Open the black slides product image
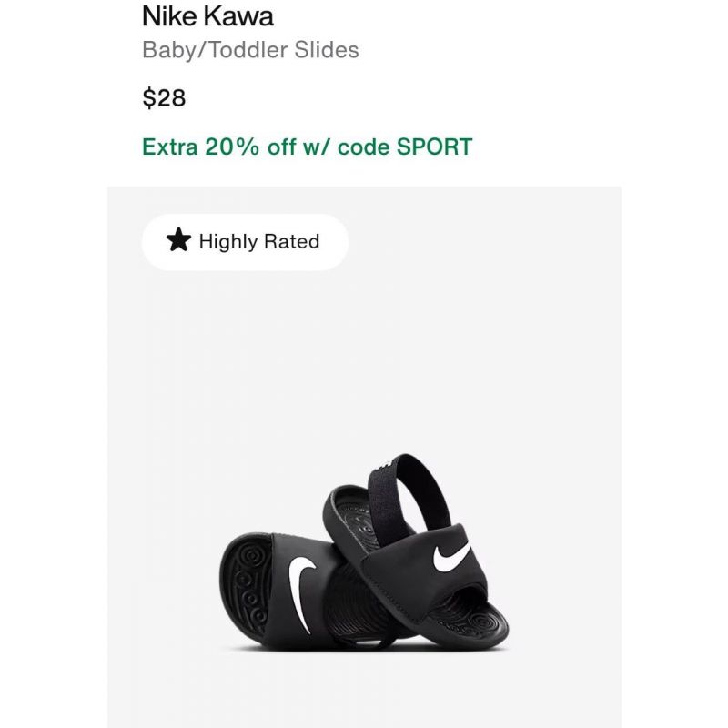Viewport: 728px width, 728px height. pyautogui.click(x=364, y=552)
